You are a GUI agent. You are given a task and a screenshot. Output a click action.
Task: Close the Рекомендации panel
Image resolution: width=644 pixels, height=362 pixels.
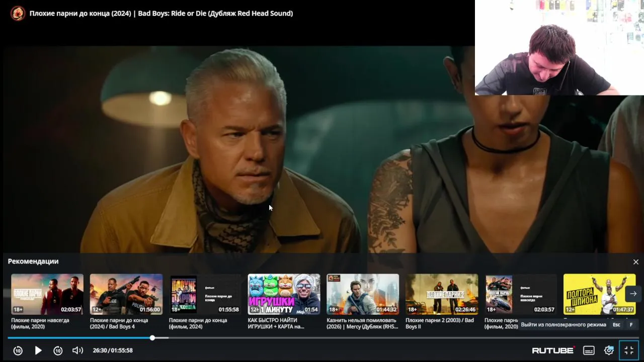[635, 262]
